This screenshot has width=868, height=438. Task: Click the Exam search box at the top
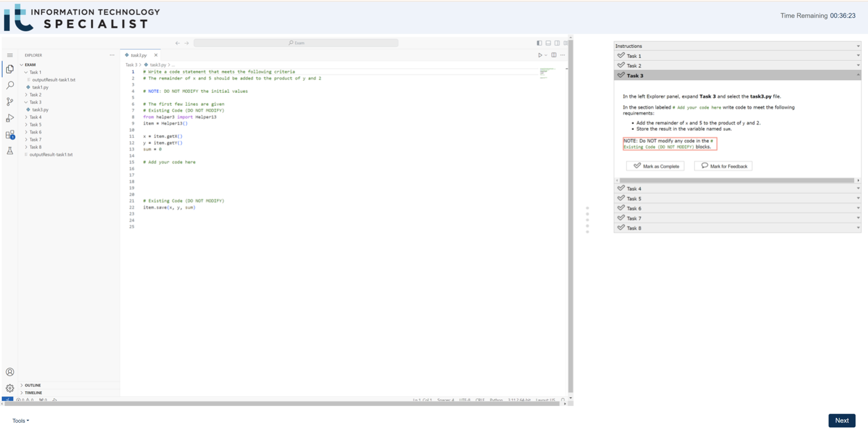[296, 43]
